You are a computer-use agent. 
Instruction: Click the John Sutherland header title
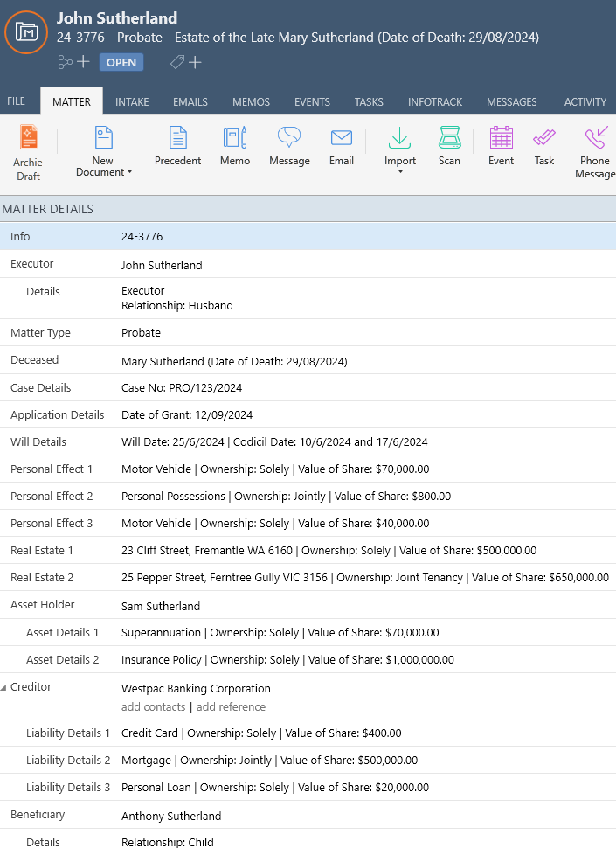click(117, 17)
